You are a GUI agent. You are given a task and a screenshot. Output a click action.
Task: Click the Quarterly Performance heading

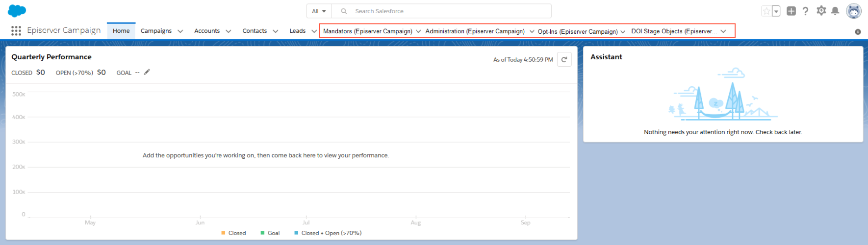pos(51,57)
